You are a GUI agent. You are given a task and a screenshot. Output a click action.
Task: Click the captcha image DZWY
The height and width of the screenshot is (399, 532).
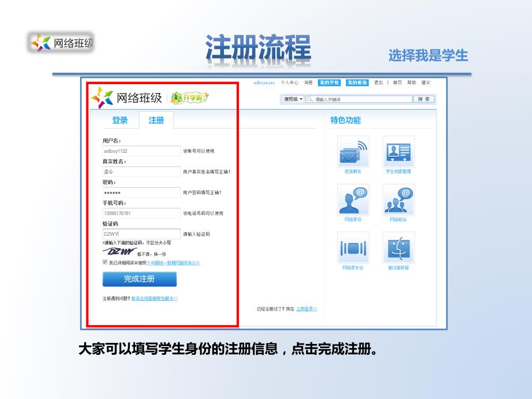tap(120, 251)
